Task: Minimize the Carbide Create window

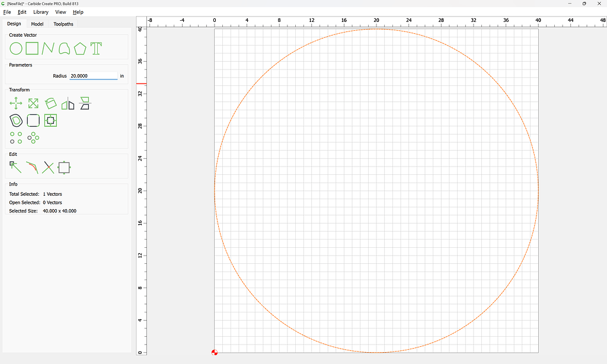Action: [x=570, y=4]
